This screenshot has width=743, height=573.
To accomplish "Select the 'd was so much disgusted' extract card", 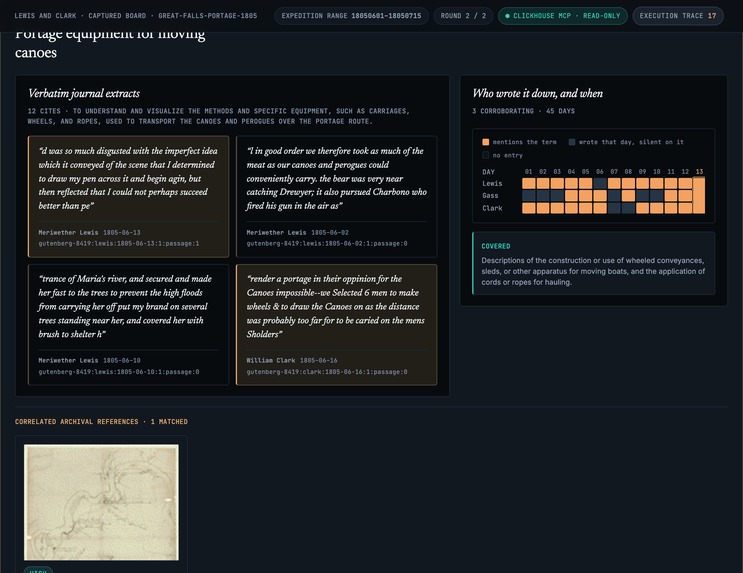I will tap(128, 197).
